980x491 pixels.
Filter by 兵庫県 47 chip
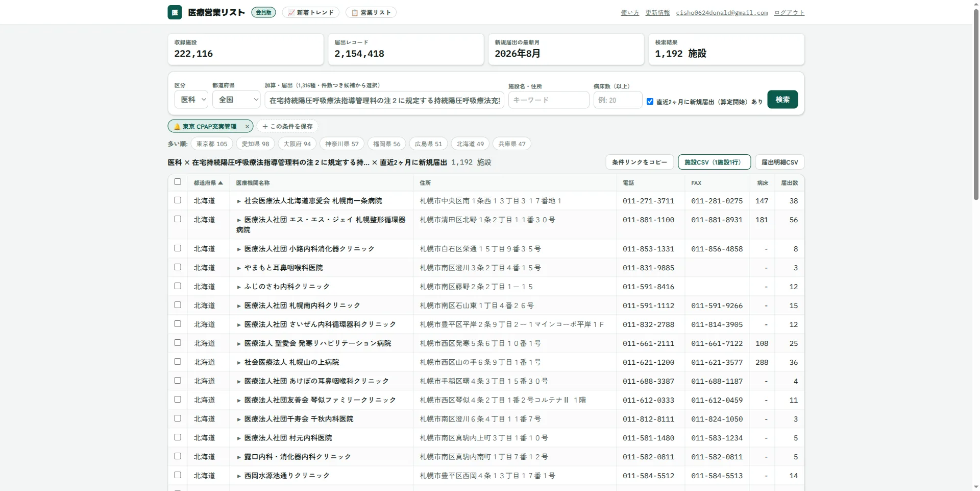(x=512, y=144)
